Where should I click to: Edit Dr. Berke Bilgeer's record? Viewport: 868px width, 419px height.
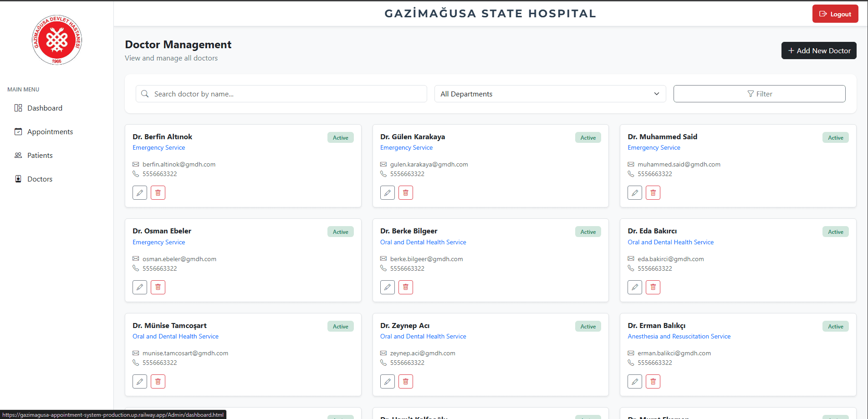click(x=388, y=287)
